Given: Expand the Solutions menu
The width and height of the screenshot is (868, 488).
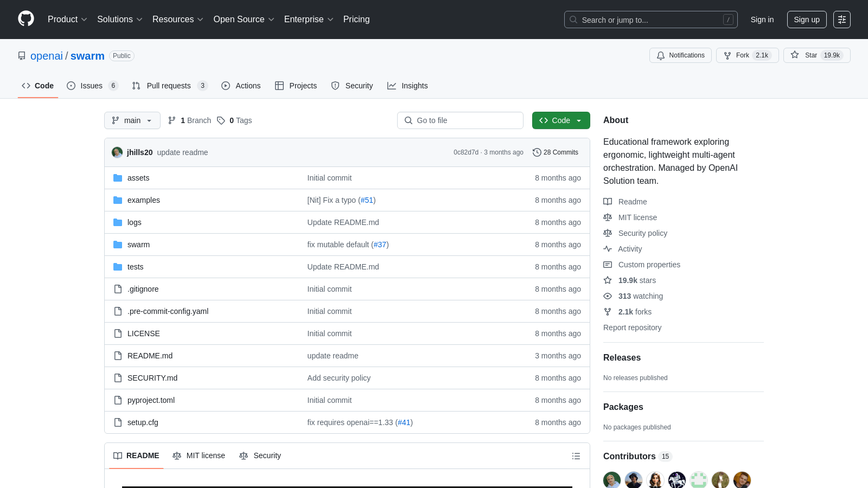Looking at the screenshot, I should tap(119, 20).
